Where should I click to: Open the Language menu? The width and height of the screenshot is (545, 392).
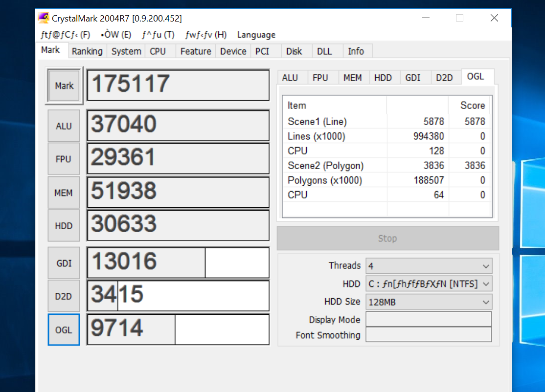coord(256,35)
